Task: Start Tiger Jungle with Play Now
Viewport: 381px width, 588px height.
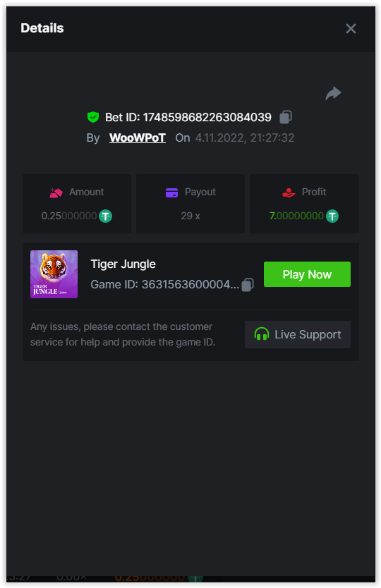Action: pyautogui.click(x=307, y=274)
